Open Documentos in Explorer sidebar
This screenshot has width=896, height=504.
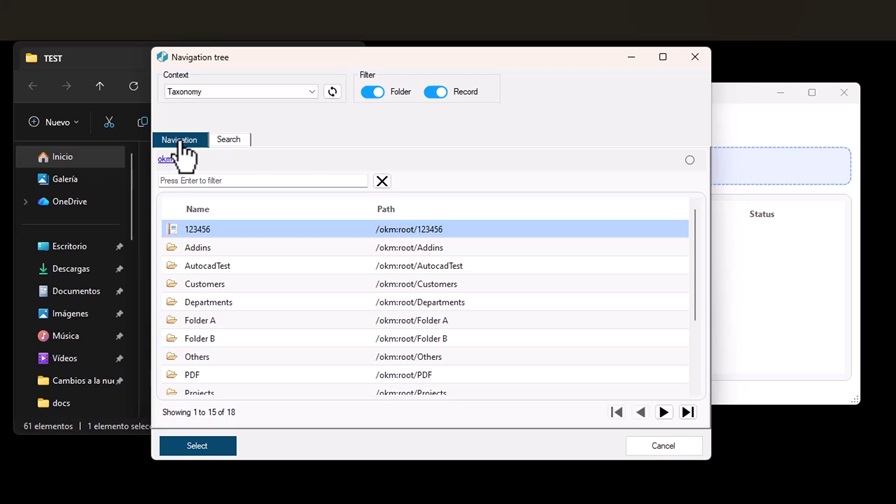coord(76,291)
